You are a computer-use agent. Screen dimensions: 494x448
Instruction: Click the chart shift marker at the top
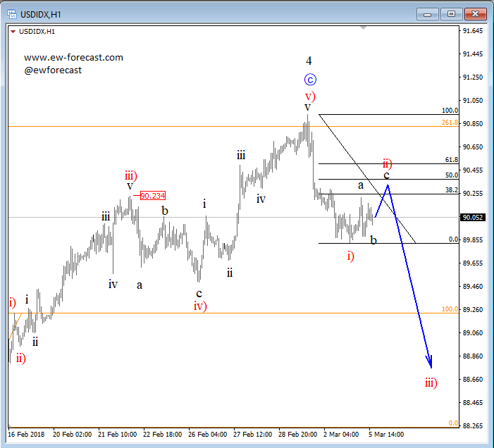coord(363,28)
